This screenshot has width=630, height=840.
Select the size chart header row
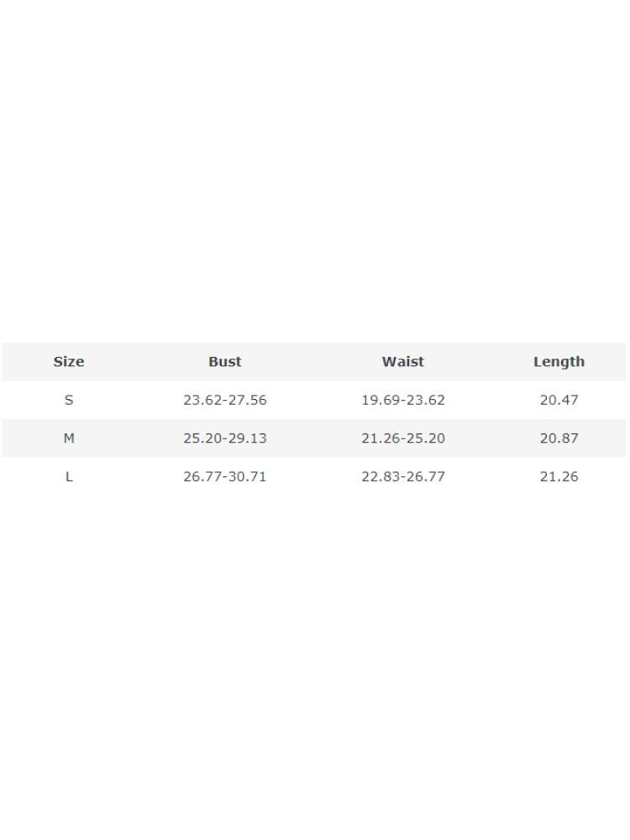click(313, 362)
